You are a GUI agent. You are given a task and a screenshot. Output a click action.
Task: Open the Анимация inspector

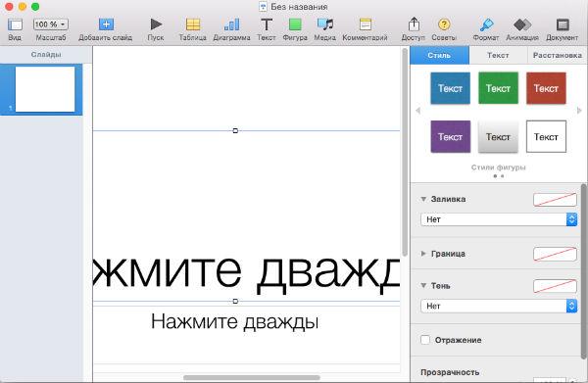[522, 24]
